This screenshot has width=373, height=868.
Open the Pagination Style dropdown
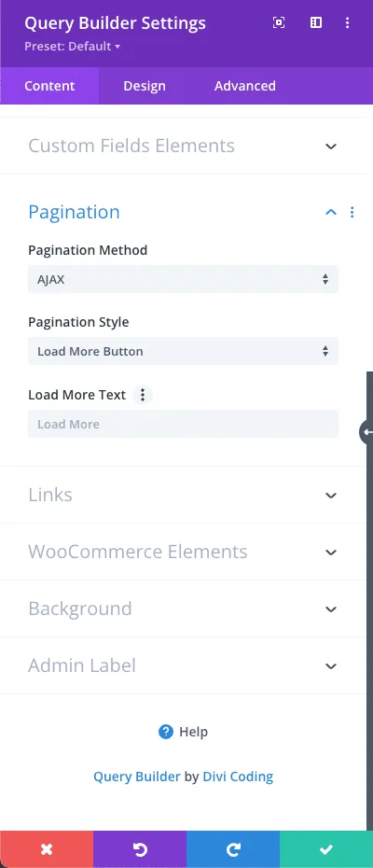[183, 351]
